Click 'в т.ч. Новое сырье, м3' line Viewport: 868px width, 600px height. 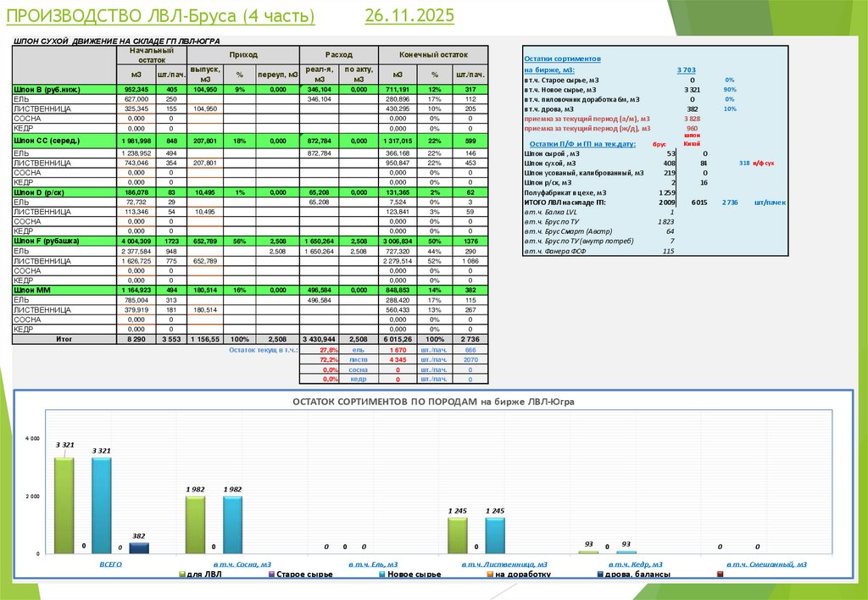560,90
